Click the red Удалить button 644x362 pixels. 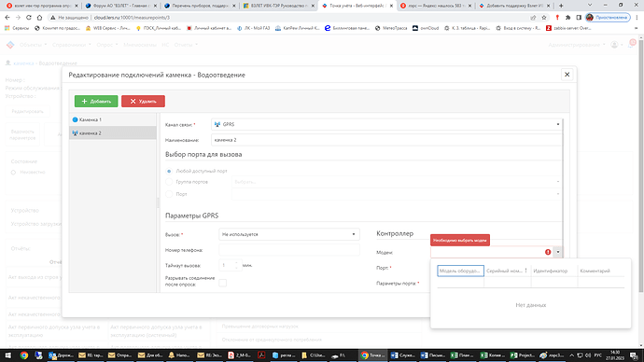[x=143, y=102]
